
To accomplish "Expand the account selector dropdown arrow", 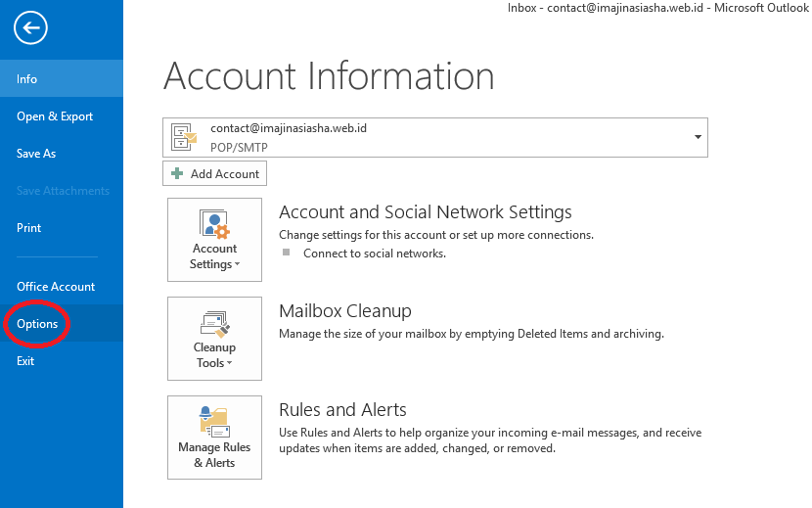I will tap(698, 137).
